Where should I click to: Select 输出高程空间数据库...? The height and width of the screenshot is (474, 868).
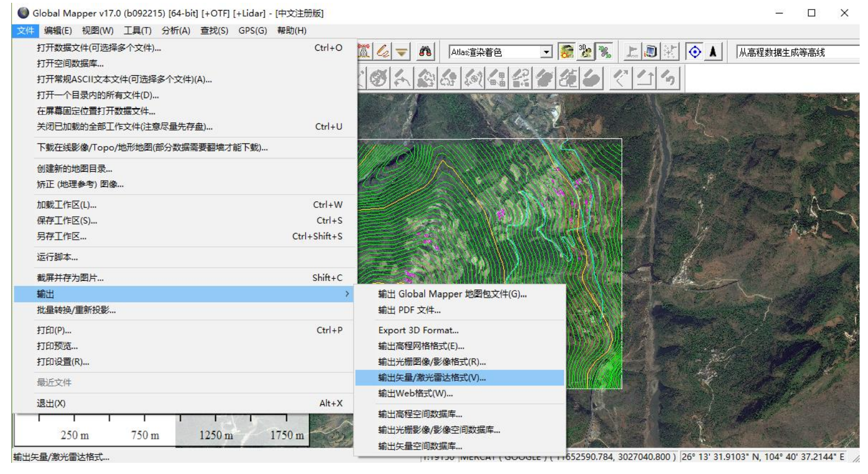point(460,414)
